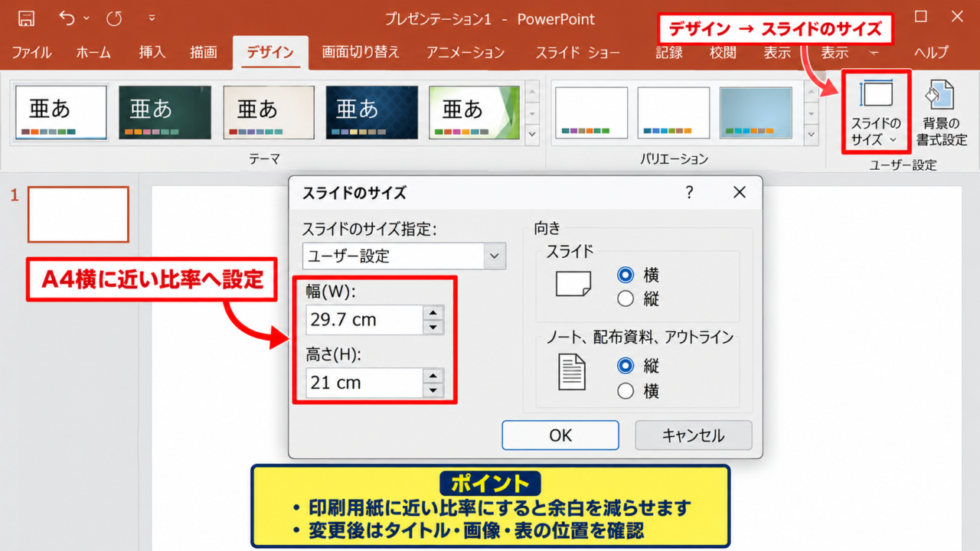Click the Save icon in the title bar
Screen dimensions: 980x551
(x=26, y=18)
